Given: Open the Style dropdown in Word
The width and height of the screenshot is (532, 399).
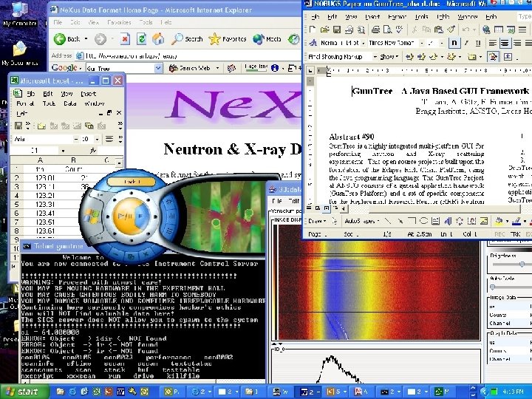Looking at the screenshot, I should coord(363,43).
